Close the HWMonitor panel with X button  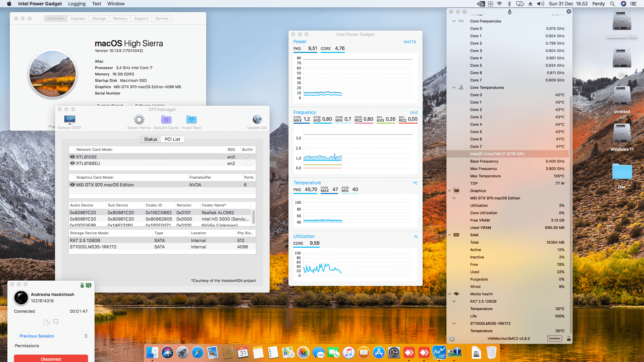coord(569,11)
